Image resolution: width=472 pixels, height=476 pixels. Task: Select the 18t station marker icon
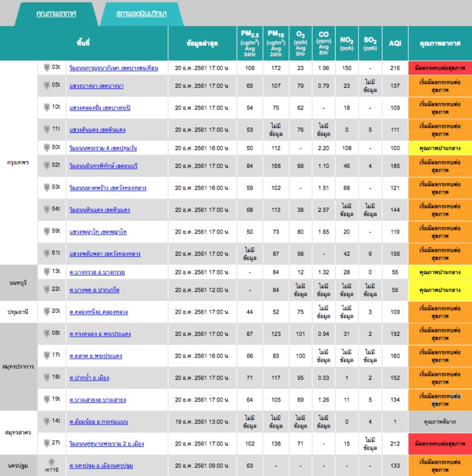click(46, 377)
